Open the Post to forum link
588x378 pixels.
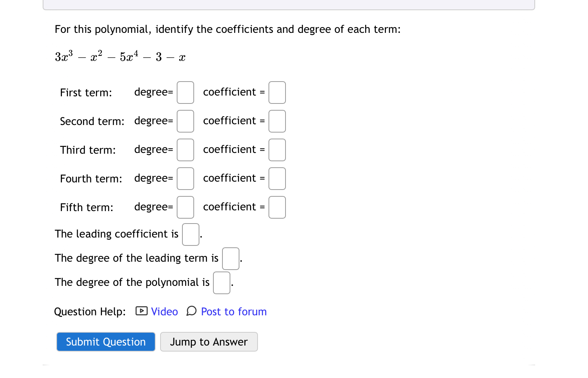(233, 311)
